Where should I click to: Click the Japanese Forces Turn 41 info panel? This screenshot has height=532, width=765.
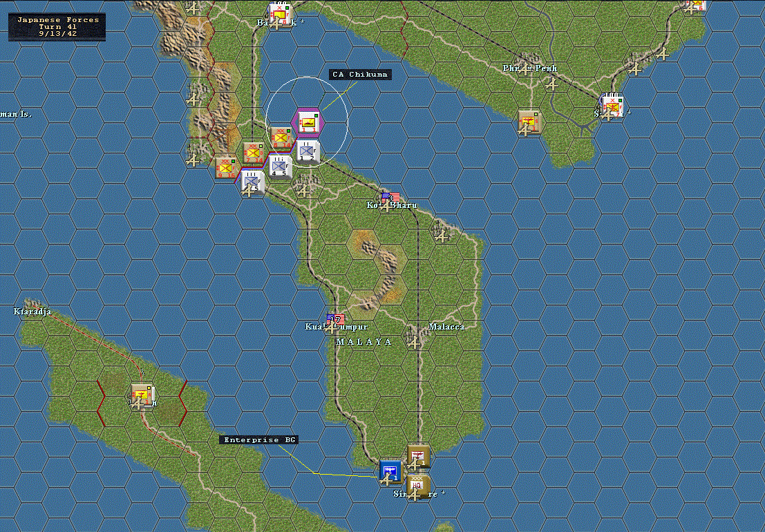point(57,27)
